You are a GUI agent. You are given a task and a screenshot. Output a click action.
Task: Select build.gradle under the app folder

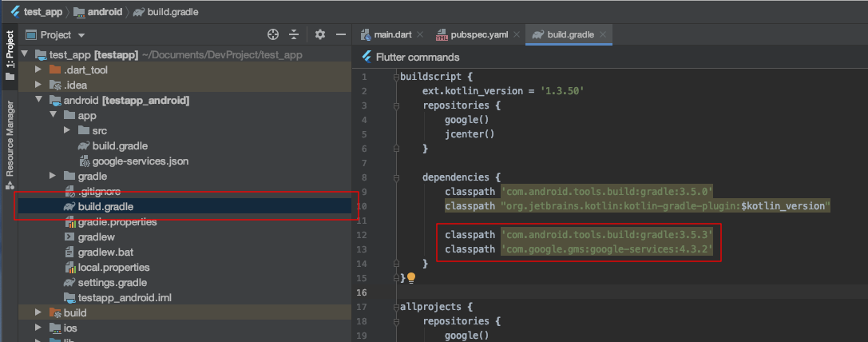[x=120, y=145]
